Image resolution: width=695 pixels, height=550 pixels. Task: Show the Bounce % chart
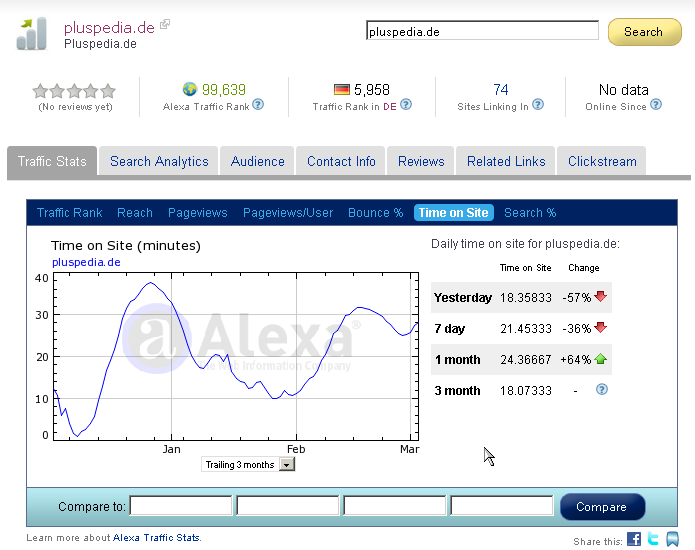(x=375, y=213)
